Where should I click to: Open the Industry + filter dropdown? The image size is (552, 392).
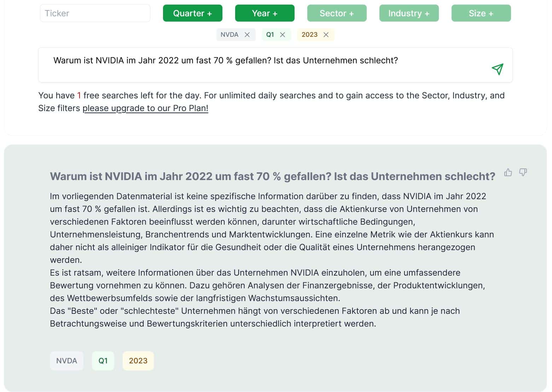click(409, 13)
